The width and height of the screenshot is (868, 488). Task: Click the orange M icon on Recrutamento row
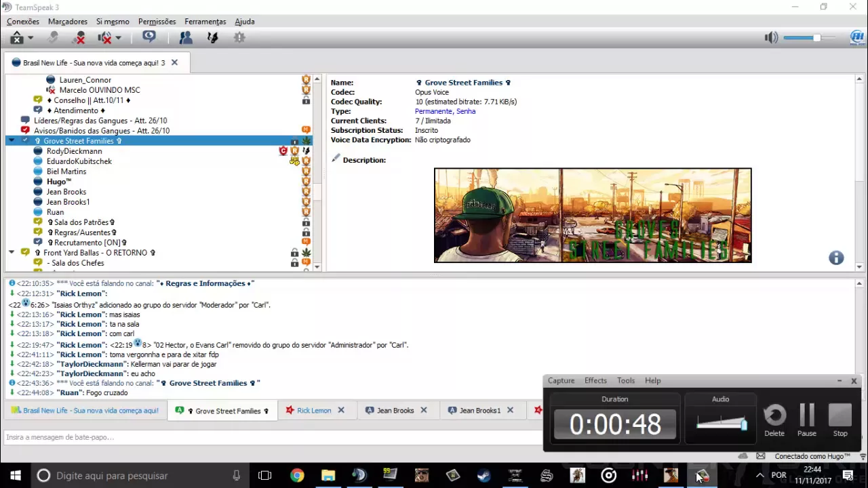[306, 243]
